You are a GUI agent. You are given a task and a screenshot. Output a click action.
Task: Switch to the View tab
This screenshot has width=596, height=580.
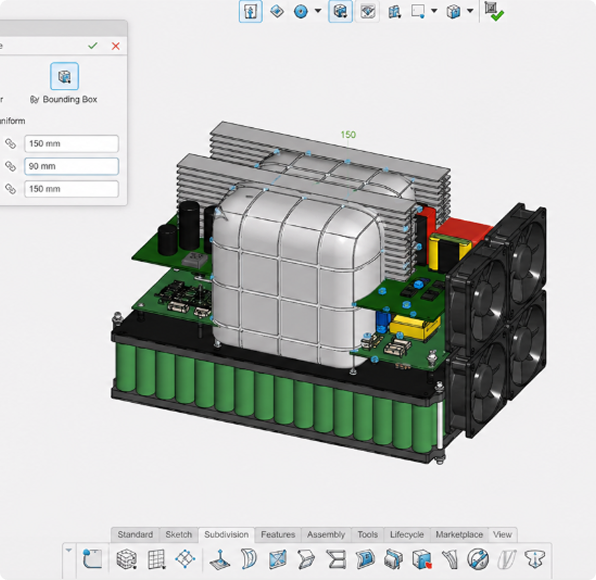coord(502,535)
